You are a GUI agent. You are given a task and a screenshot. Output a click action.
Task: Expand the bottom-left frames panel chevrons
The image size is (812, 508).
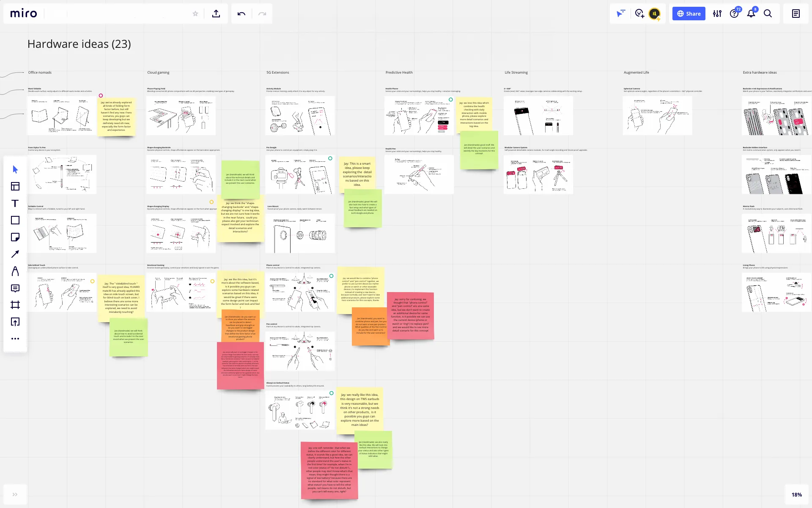15,494
